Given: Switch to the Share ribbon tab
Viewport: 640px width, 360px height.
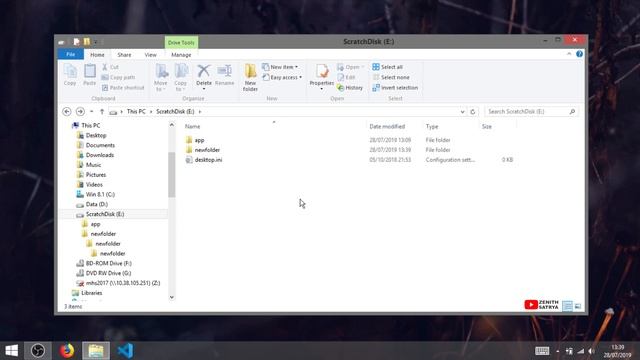Looking at the screenshot, I should [x=124, y=55].
